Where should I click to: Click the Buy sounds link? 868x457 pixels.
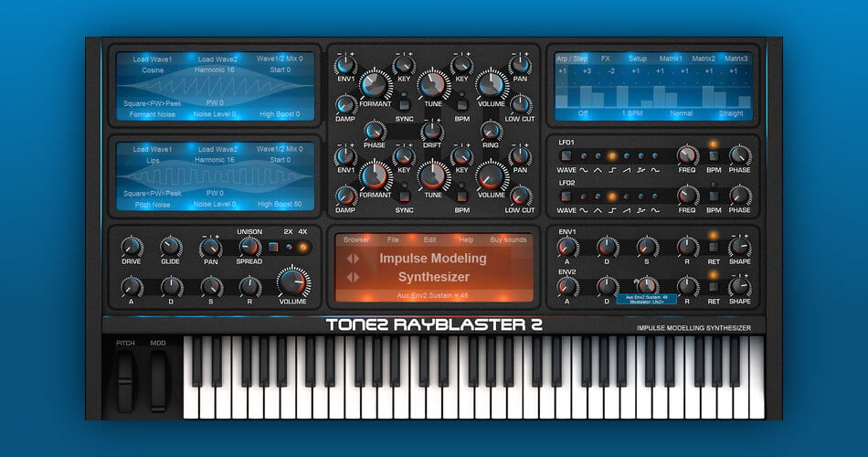pyautogui.click(x=508, y=239)
